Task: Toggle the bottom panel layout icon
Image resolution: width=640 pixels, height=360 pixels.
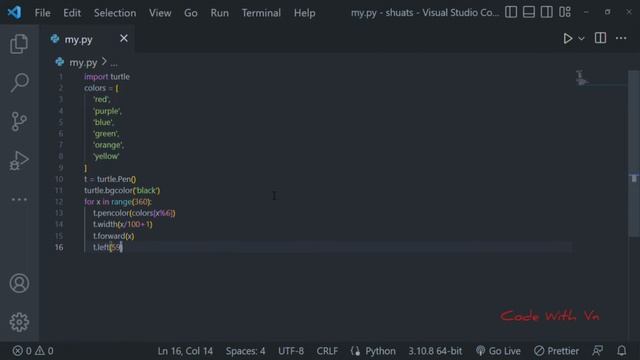Action: 529,12
